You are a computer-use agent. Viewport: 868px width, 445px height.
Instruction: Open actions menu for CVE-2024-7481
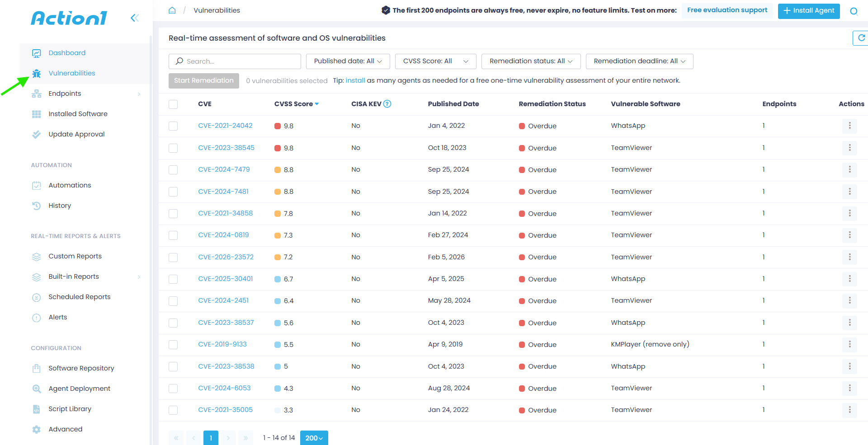pos(849,192)
